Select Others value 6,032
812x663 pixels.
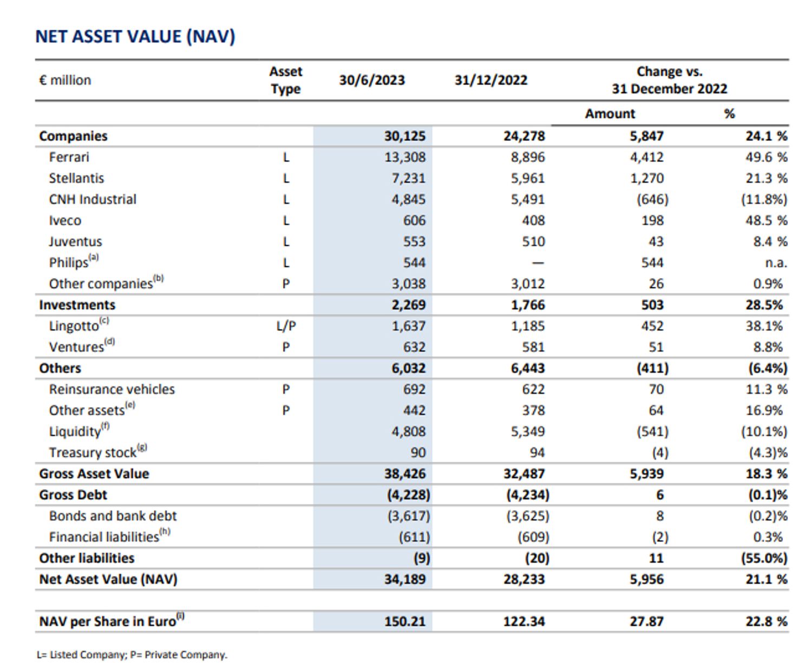tap(409, 368)
